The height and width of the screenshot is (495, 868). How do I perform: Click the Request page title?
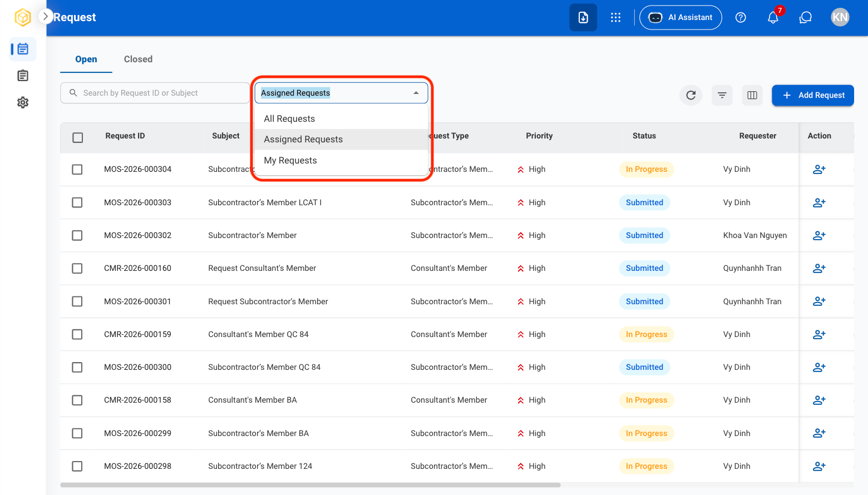[x=75, y=17]
